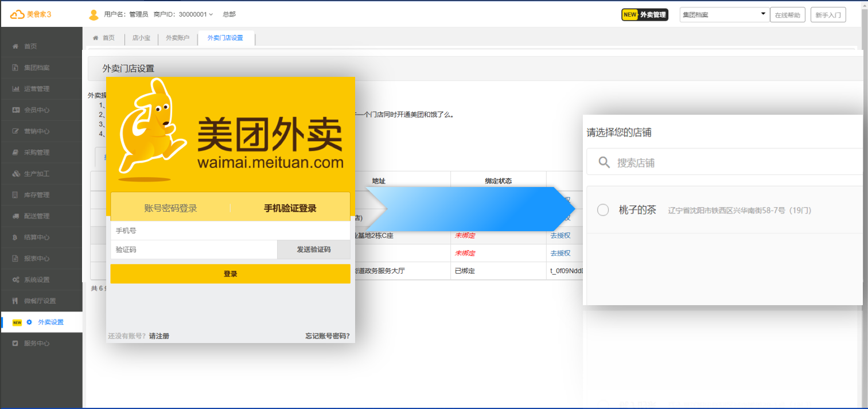Click the 手机号 input field
This screenshot has width=868, height=409.
[x=230, y=231]
